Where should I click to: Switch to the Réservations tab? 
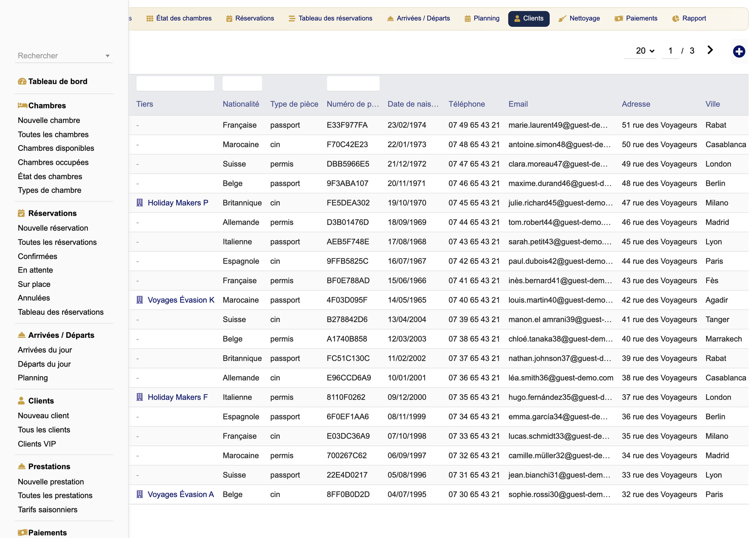(x=250, y=18)
